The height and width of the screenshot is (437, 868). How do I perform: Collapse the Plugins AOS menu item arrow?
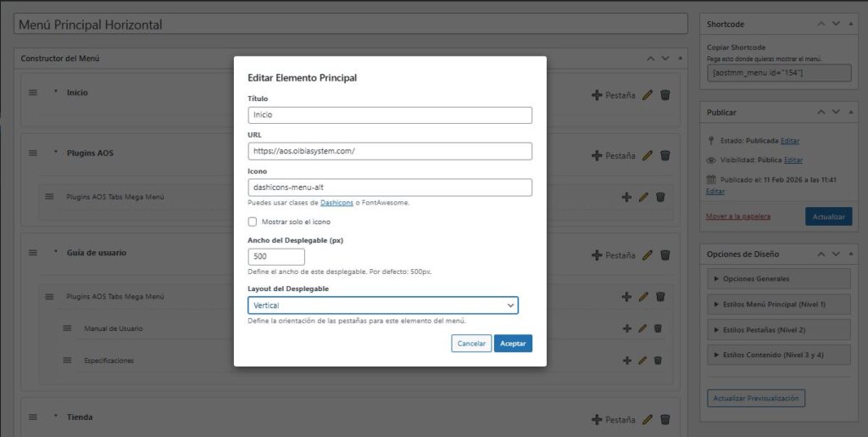tap(56, 154)
